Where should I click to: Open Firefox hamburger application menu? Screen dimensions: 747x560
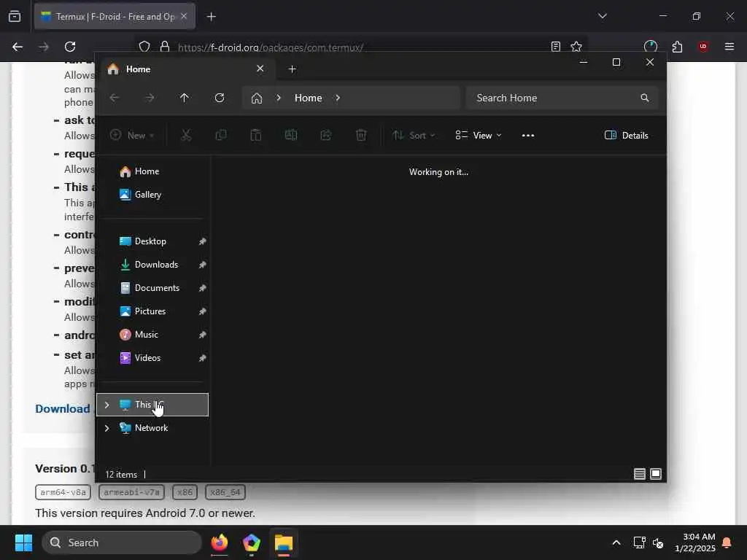coord(729,47)
